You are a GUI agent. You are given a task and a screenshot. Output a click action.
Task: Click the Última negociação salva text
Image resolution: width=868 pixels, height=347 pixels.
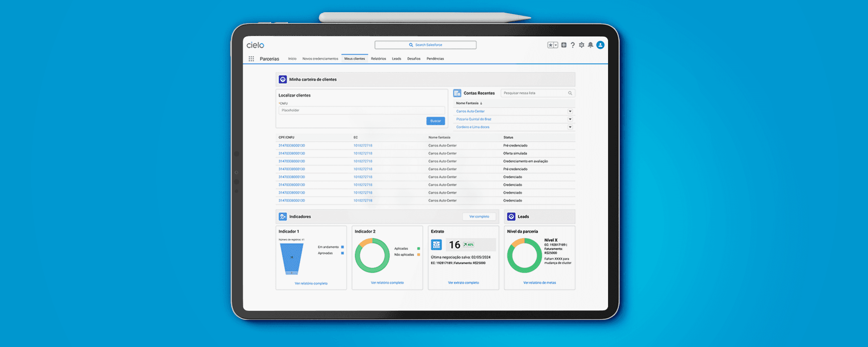pyautogui.click(x=461, y=258)
